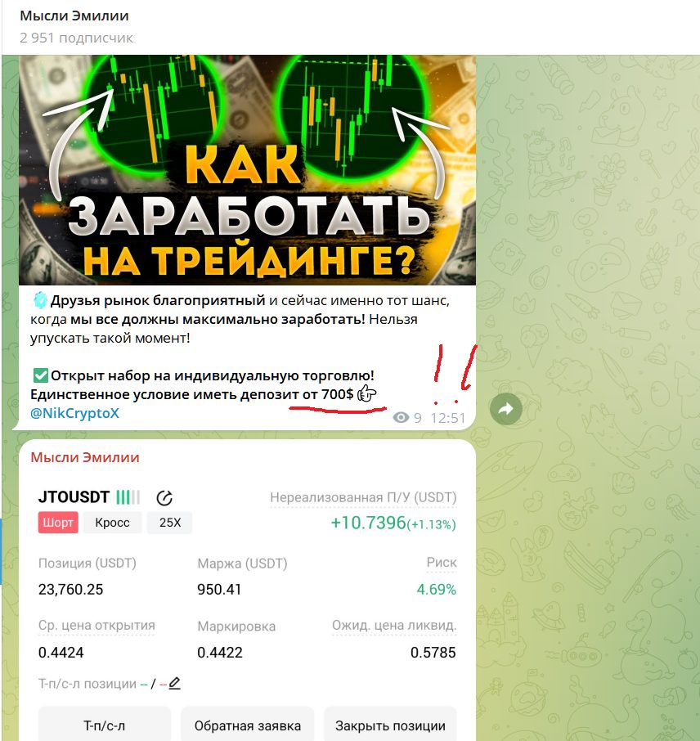The width and height of the screenshot is (700, 741).
Task: Click the blue verified emoji before Друзья
Action: pyautogui.click(x=40, y=300)
